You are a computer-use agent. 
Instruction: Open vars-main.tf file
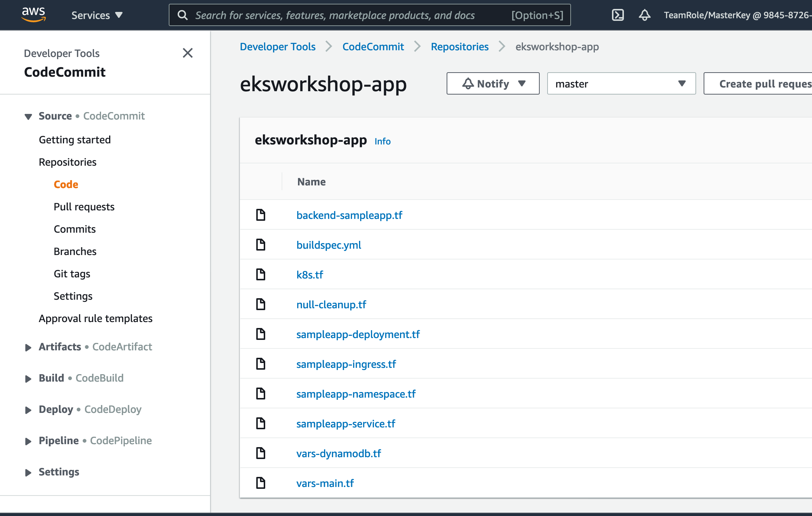(325, 483)
